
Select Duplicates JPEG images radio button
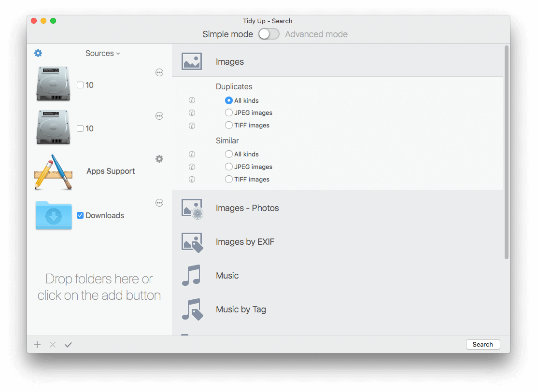tap(229, 112)
